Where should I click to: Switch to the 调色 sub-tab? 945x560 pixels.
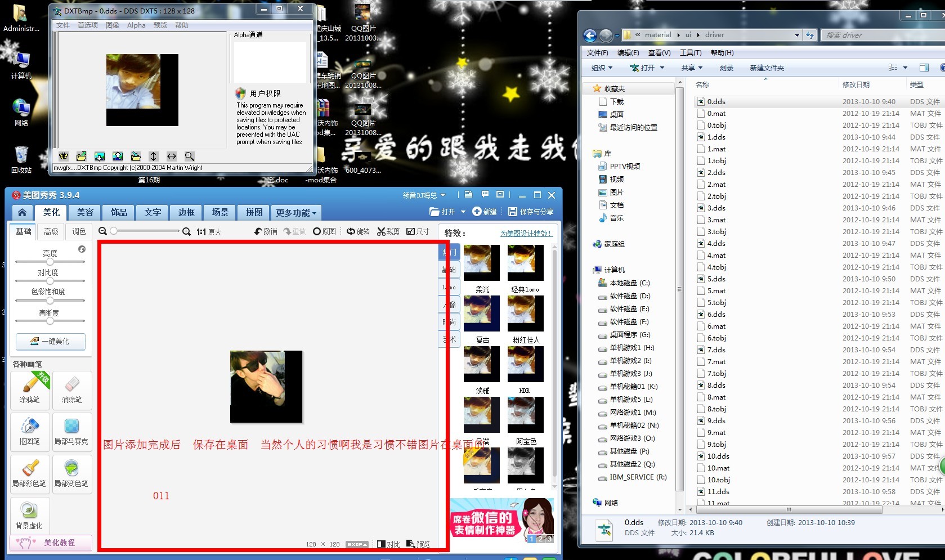[x=79, y=231]
